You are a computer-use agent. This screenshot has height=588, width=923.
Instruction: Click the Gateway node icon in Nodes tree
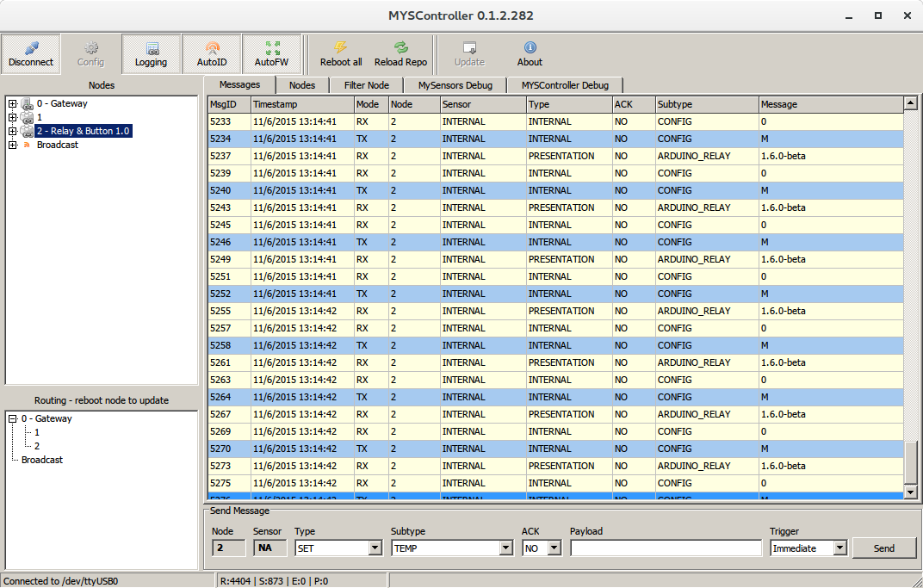[27, 103]
